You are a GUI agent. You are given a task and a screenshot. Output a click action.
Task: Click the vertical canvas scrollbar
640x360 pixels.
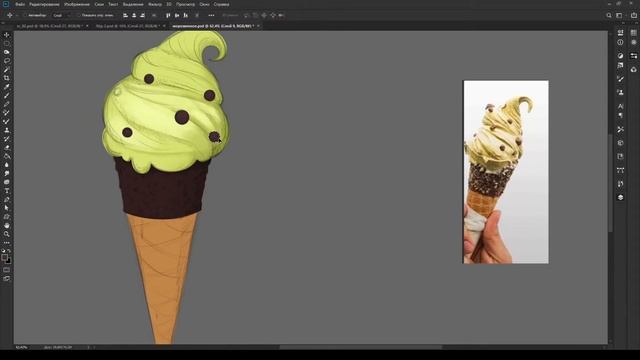(x=611, y=184)
